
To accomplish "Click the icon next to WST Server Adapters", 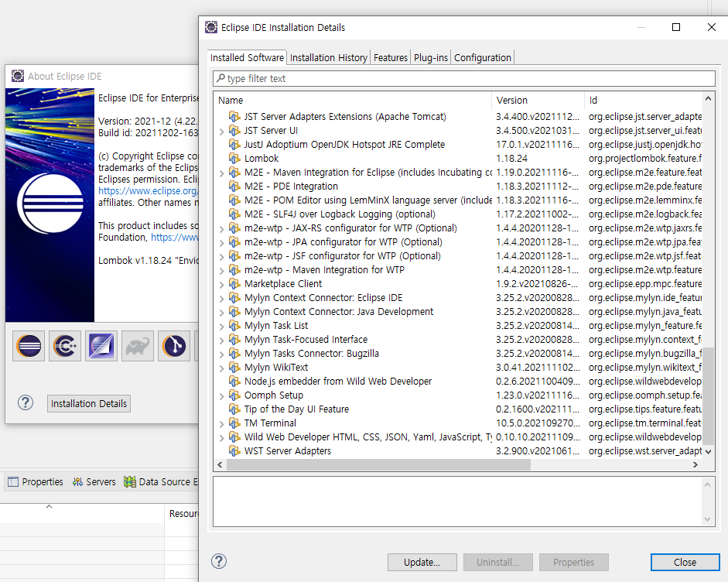I will (234, 450).
